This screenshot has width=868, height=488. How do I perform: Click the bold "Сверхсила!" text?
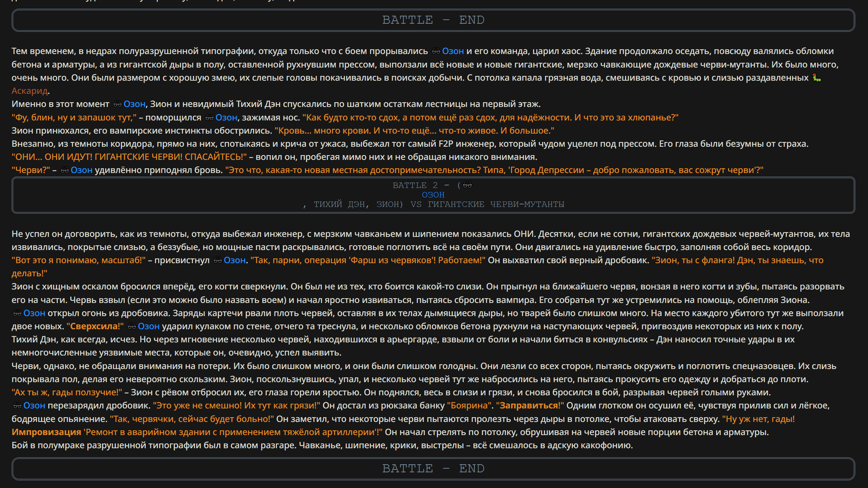[95, 326]
